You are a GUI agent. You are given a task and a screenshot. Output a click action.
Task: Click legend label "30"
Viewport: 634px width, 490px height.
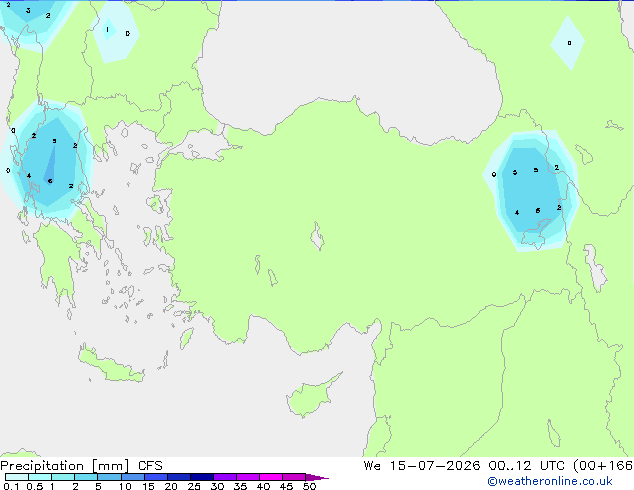point(217,486)
